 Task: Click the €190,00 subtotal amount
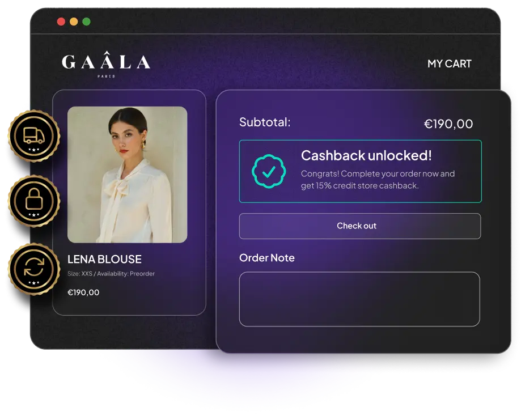pos(448,124)
